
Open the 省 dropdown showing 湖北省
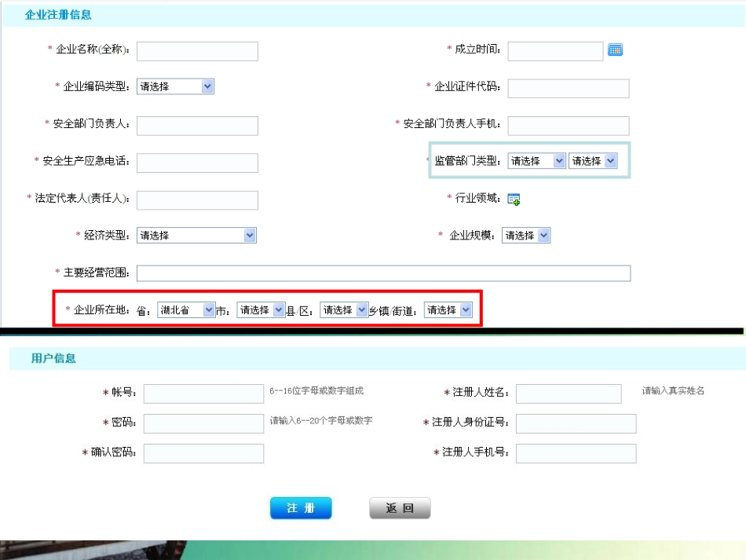click(x=186, y=310)
